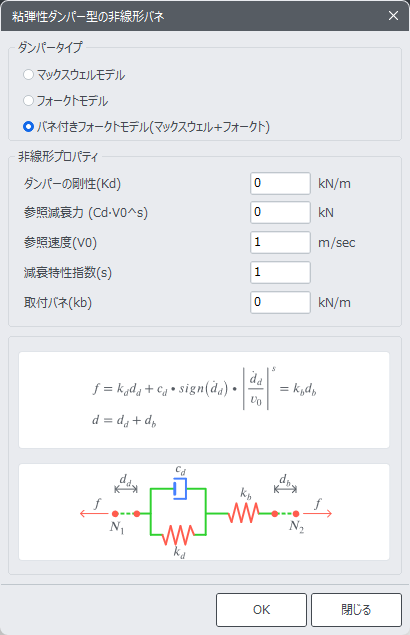
Task: Close dialog using title bar X icon
Action: point(393,16)
